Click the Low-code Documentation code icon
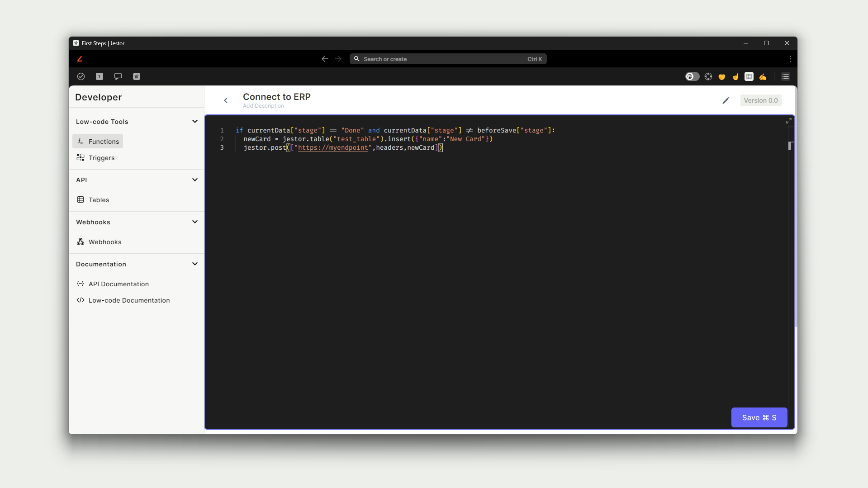Image resolution: width=868 pixels, height=488 pixels. (81, 300)
